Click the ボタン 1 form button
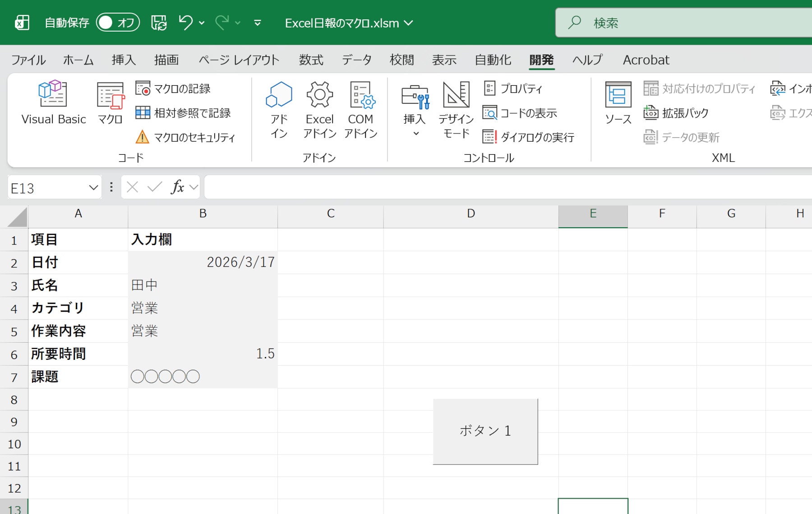 point(485,431)
